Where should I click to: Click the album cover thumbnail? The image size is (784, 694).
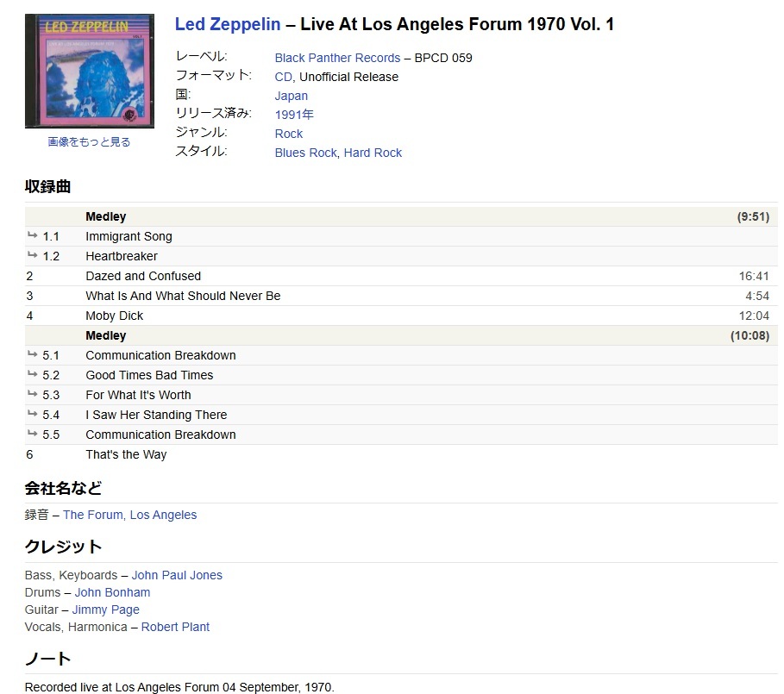[x=90, y=71]
